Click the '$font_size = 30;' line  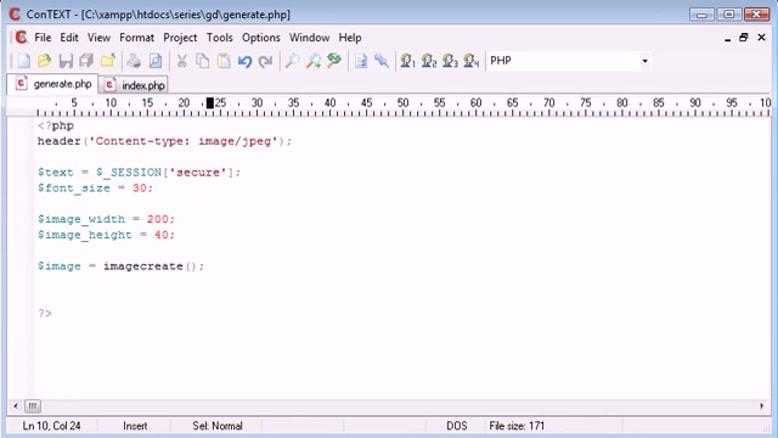coord(95,188)
